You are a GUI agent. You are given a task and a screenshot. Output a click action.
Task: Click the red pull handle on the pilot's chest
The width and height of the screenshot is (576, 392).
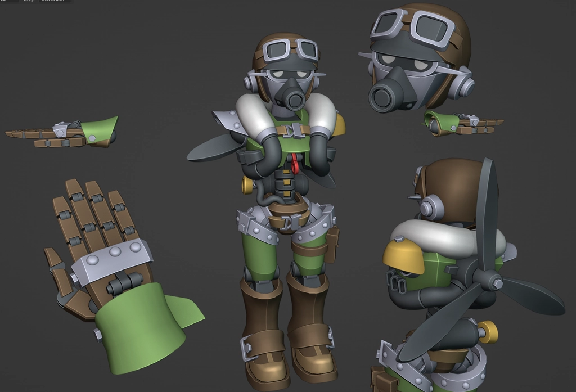[x=294, y=163]
